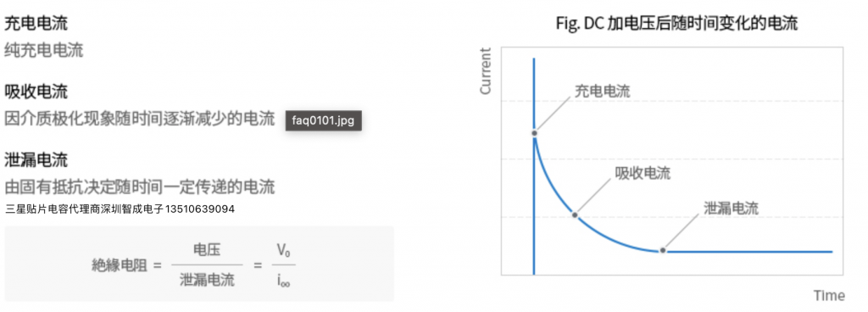
Task: Click the 吸收电流 label in the chart
Action: pyautogui.click(x=643, y=173)
